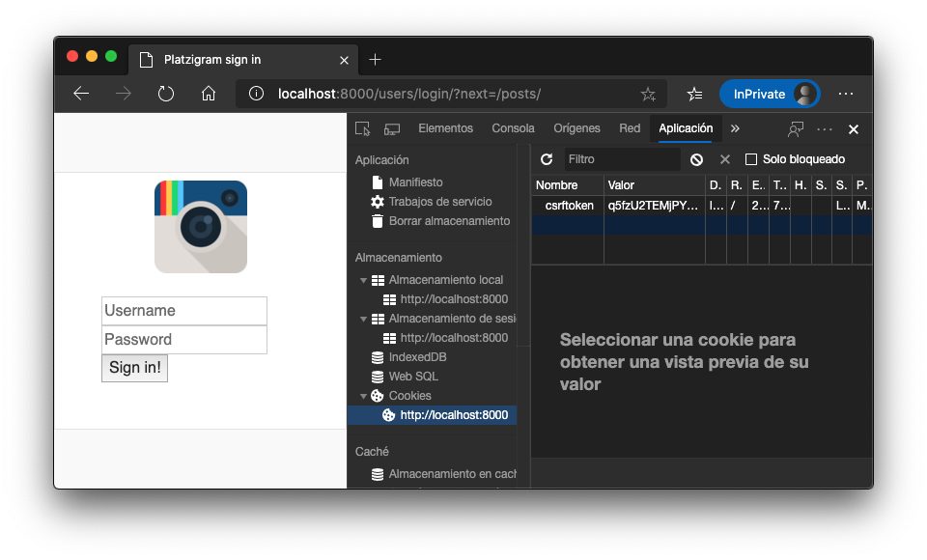
Task: Open the browser home page icon
Action: 209,94
